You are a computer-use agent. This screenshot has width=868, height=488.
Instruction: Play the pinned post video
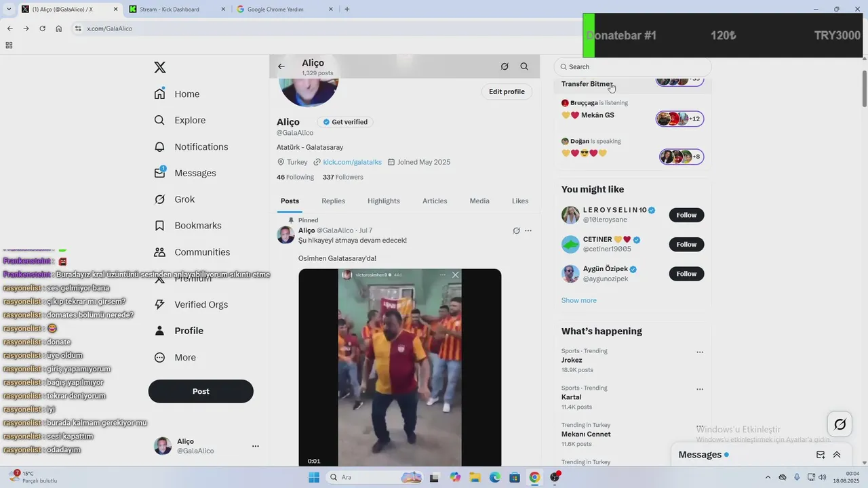[400, 367]
